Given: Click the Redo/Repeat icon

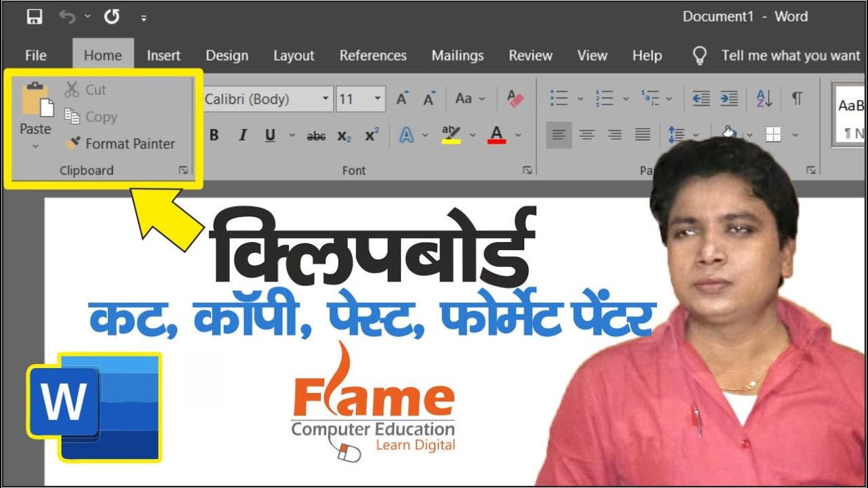Looking at the screenshot, I should pyautogui.click(x=112, y=17).
